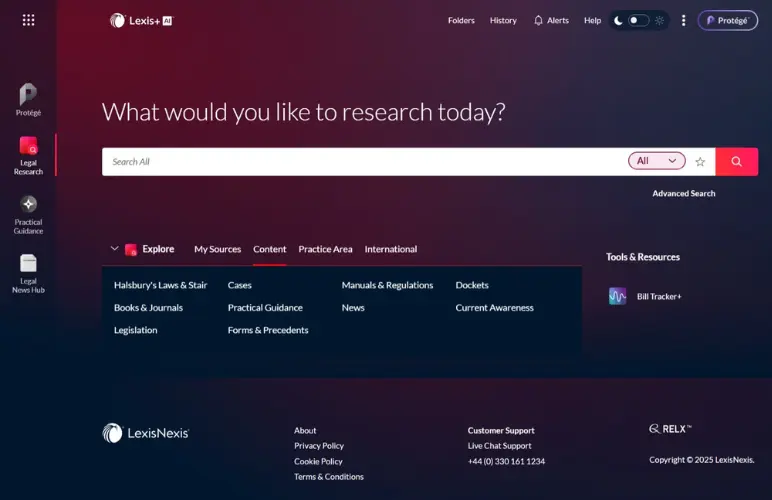Open Practical Guidance sidebar icon
Viewport: 772px width, 500px height.
[28, 213]
